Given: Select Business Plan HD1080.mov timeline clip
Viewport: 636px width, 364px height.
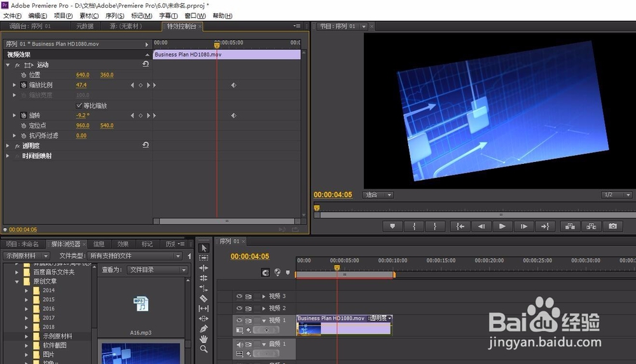Looking at the screenshot, I should pos(343,325).
